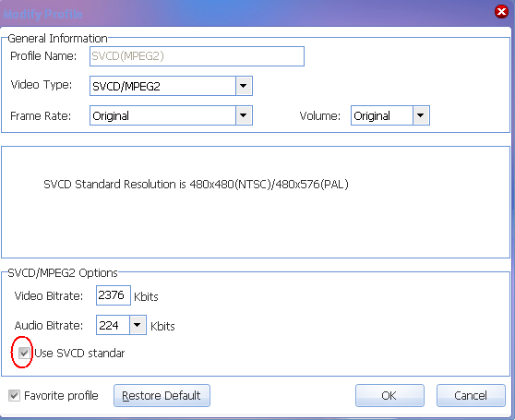Click the Profile Name input field
Viewport: 515px width, 420px height.
pyautogui.click(x=197, y=56)
